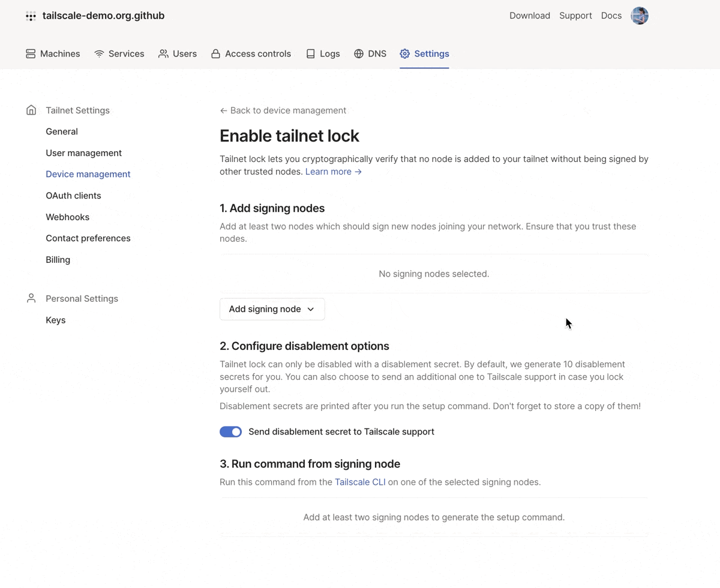Open the user avatar menu
This screenshot has height=588, width=720.
[640, 16]
